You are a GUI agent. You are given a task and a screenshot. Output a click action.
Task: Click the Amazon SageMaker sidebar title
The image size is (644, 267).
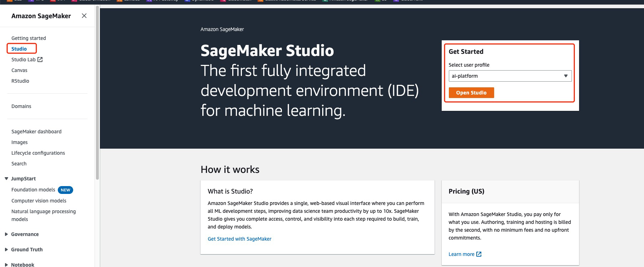41,16
